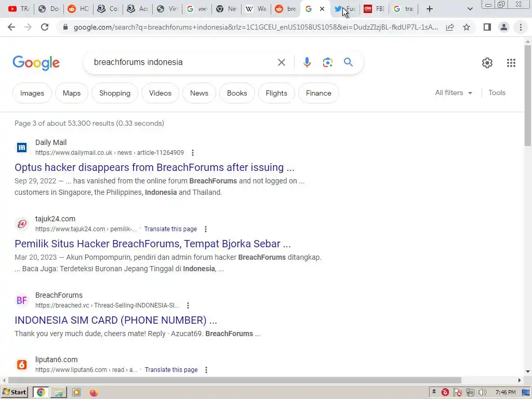Open the volume tray icon
Image resolution: width=532 pixels, height=399 pixels.
[482, 393]
